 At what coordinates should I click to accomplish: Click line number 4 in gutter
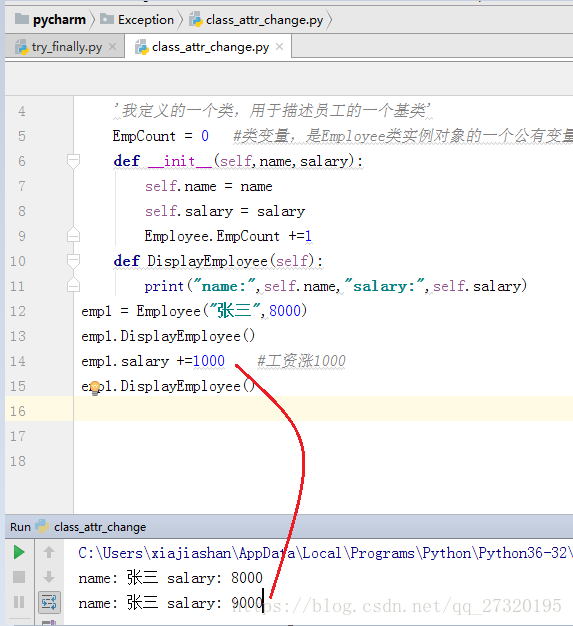pos(22,111)
